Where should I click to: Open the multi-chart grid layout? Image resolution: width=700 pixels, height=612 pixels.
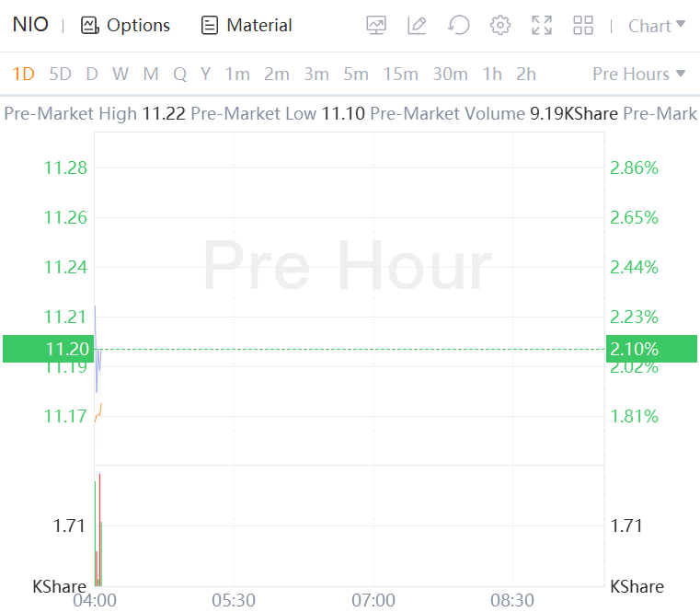point(583,26)
